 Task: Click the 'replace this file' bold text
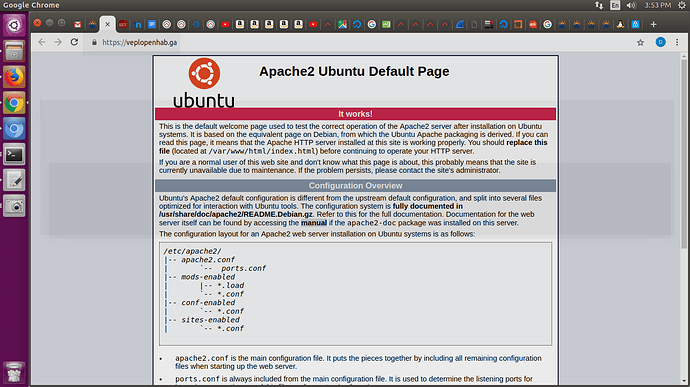coord(527,143)
